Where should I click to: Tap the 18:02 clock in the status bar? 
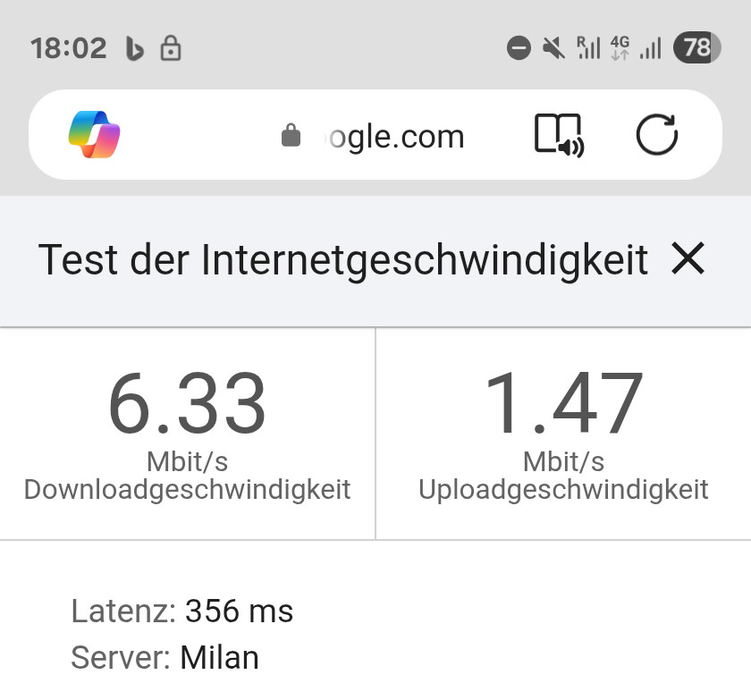69,47
